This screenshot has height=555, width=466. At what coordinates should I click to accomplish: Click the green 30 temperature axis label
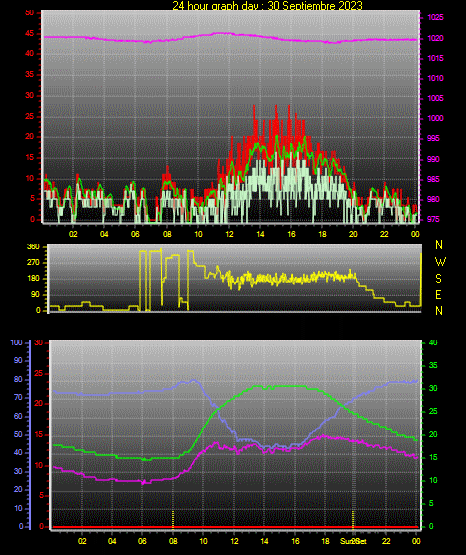pos(433,388)
